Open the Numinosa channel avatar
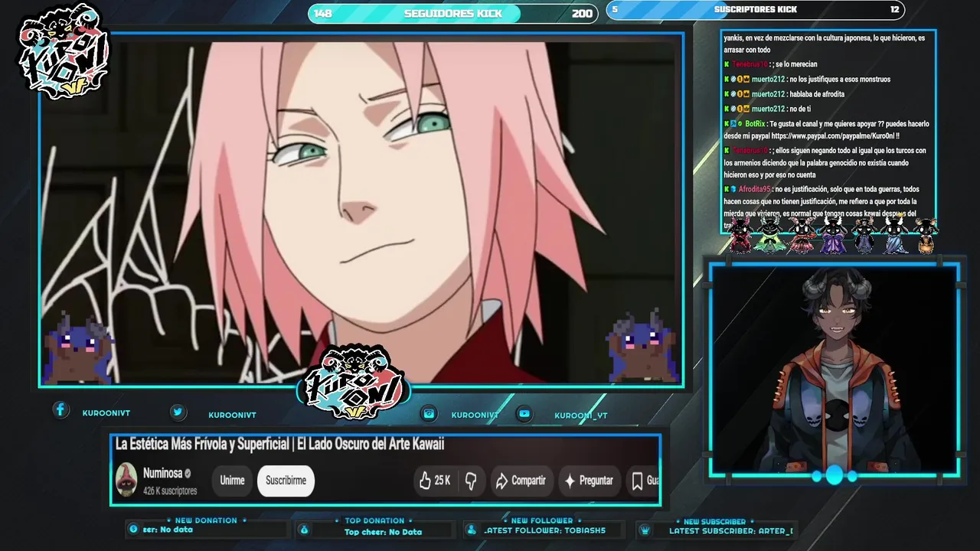 (x=126, y=481)
